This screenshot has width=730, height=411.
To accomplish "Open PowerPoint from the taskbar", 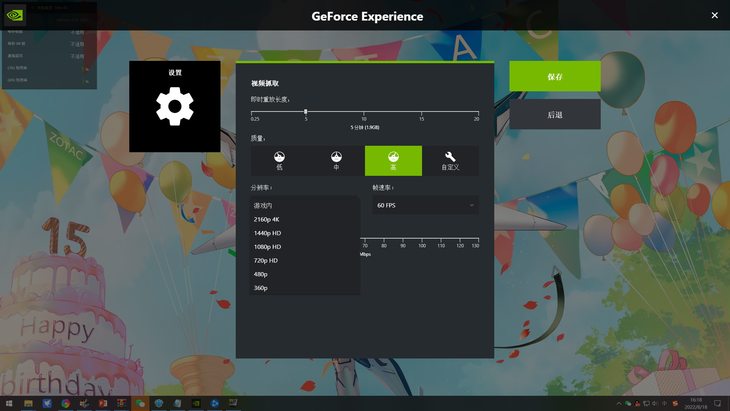I will pos(102,403).
